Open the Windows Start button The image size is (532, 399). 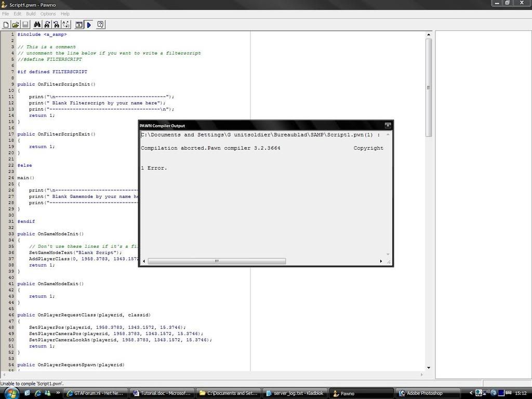click(x=11, y=394)
